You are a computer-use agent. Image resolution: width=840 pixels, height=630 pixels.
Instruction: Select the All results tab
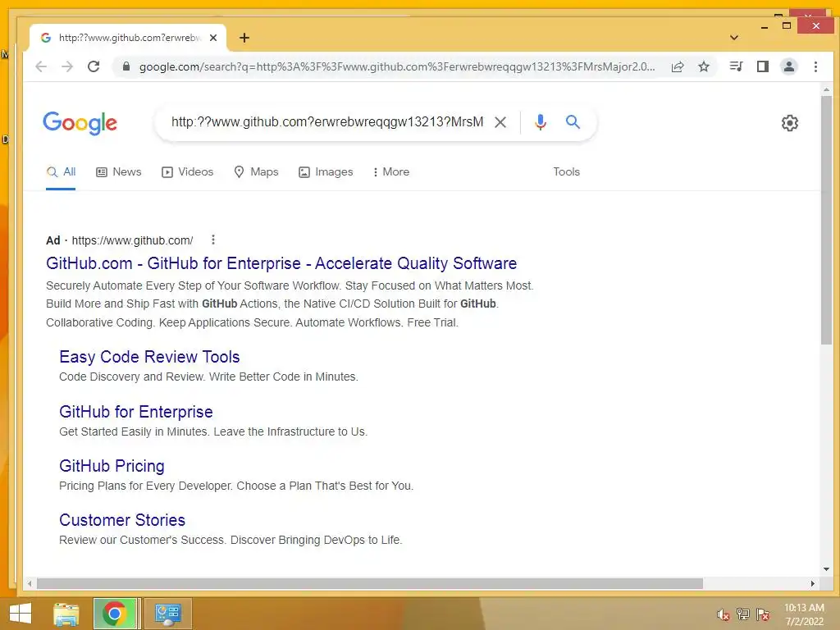(61, 172)
